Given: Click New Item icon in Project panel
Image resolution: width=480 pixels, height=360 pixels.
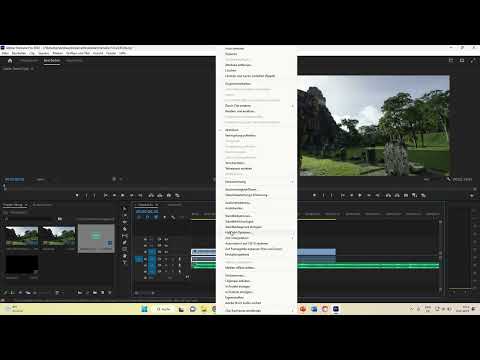Looking at the screenshot, I should click(102, 293).
